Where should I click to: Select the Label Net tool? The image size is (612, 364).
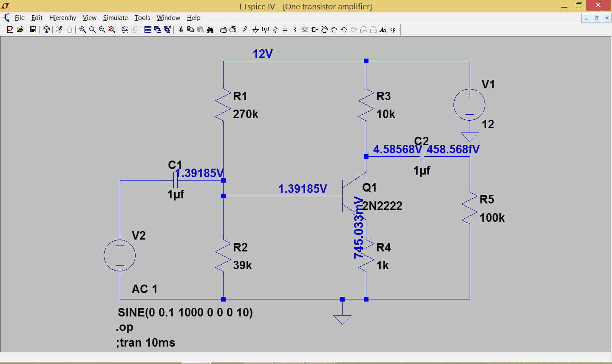pos(266,30)
